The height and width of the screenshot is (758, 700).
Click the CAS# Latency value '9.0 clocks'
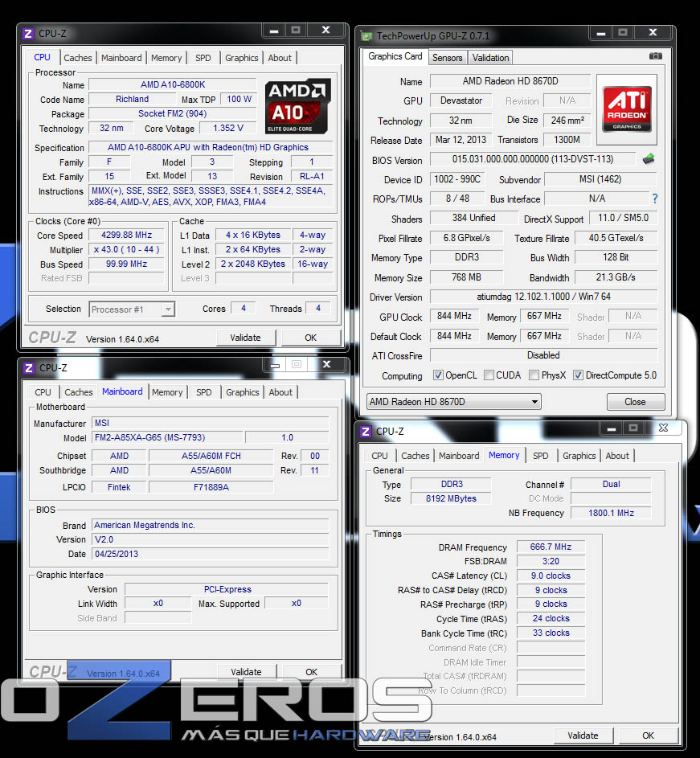551,576
